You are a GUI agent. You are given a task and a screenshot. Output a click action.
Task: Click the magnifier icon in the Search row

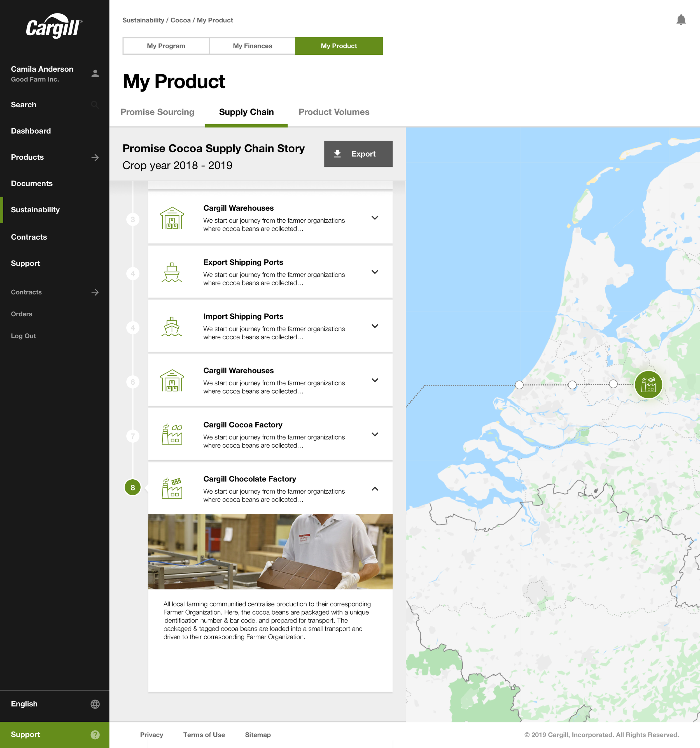click(x=95, y=105)
